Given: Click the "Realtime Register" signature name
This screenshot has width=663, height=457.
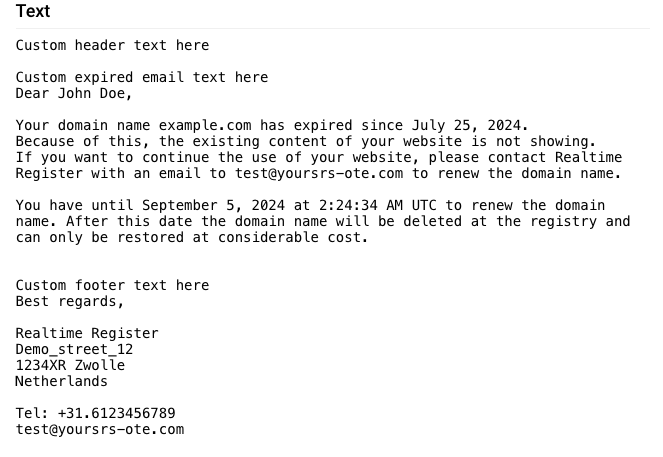Looking at the screenshot, I should (87, 334).
